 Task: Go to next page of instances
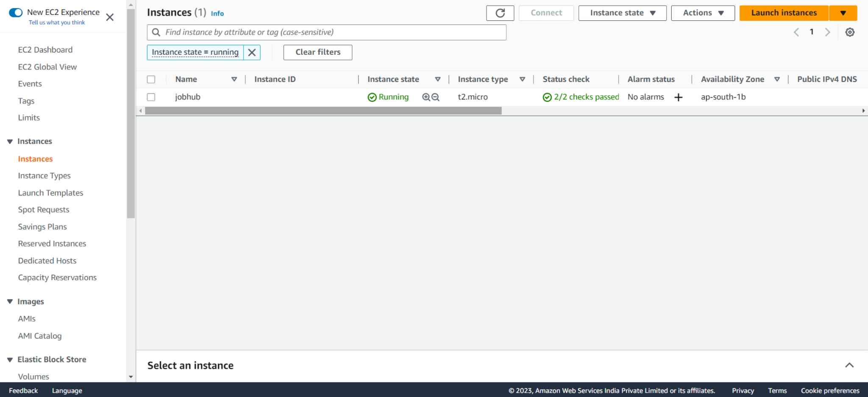(827, 32)
